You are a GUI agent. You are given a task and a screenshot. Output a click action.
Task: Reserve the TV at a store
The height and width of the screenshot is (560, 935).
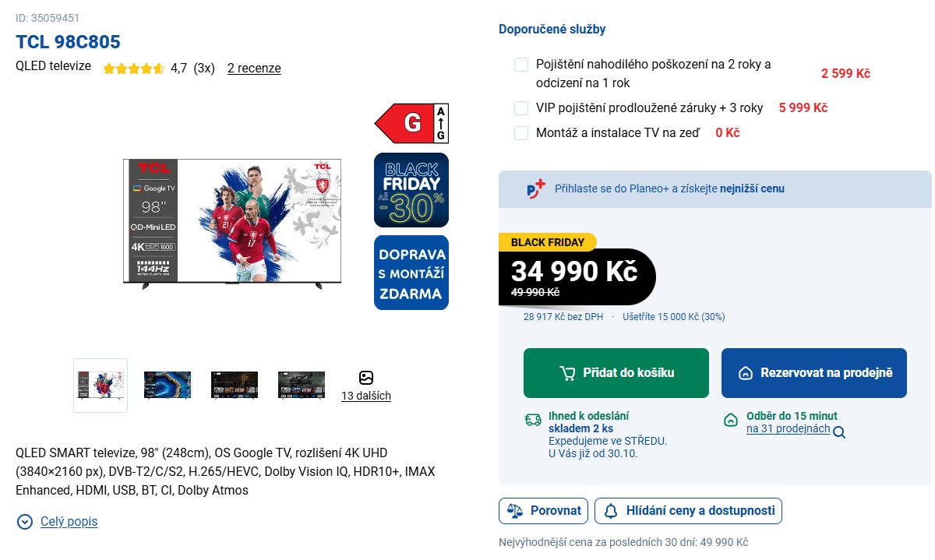coord(814,373)
